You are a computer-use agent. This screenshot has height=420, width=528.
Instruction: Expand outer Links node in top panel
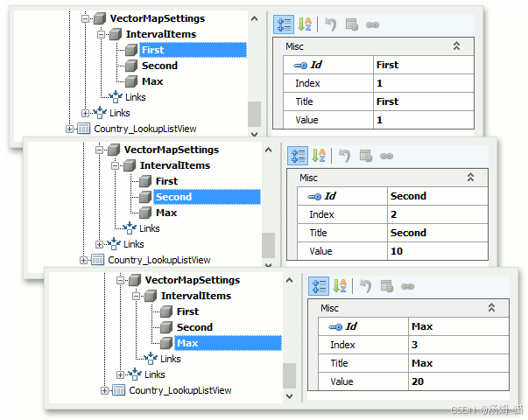click(x=85, y=113)
